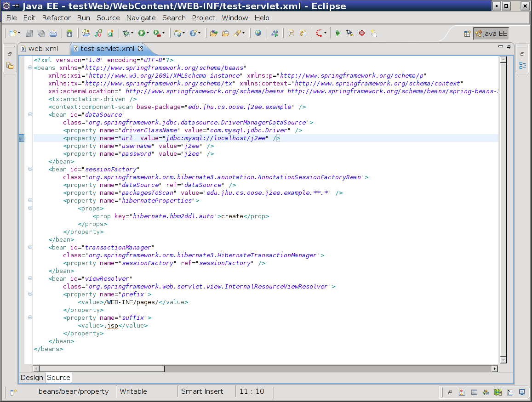Click the horizontal scrollbar thumb
This screenshot has width=532, height=402.
pos(102,368)
